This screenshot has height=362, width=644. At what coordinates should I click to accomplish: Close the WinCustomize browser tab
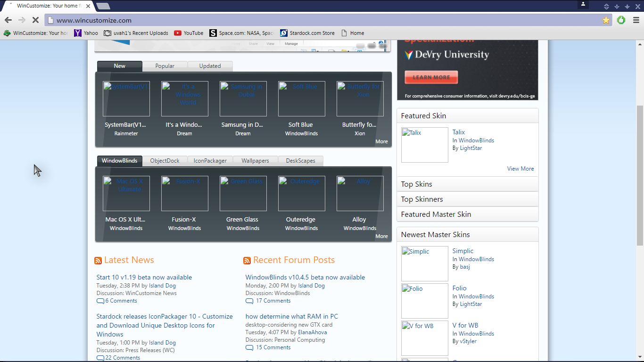tap(88, 6)
